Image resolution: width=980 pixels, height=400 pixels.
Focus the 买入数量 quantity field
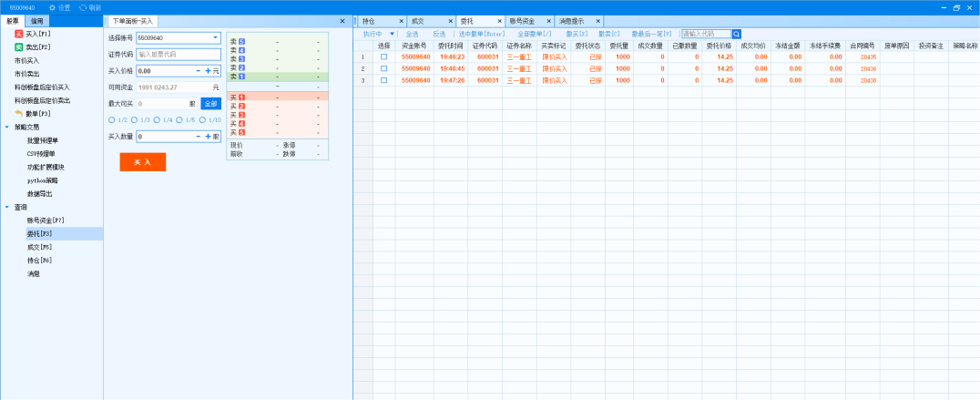click(165, 137)
